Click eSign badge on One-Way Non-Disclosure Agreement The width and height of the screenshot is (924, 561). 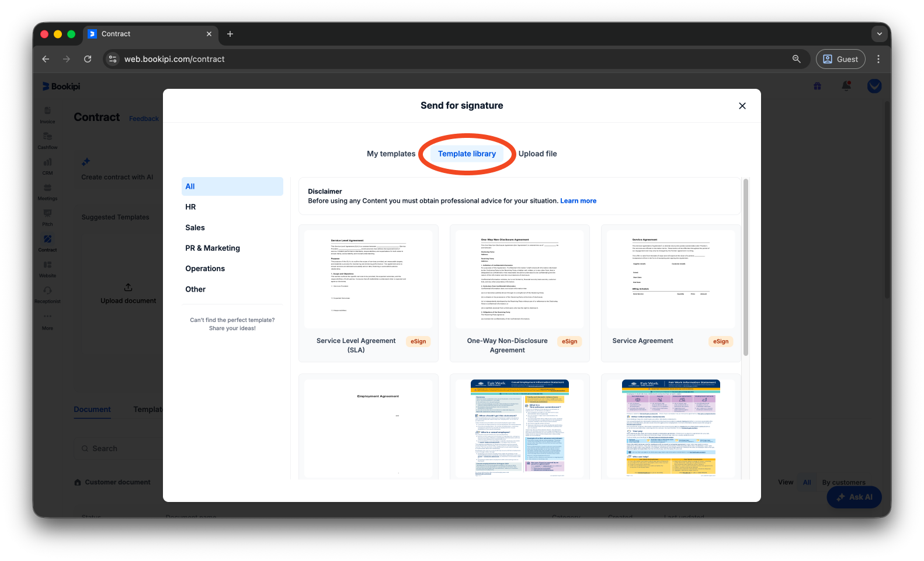[569, 341]
